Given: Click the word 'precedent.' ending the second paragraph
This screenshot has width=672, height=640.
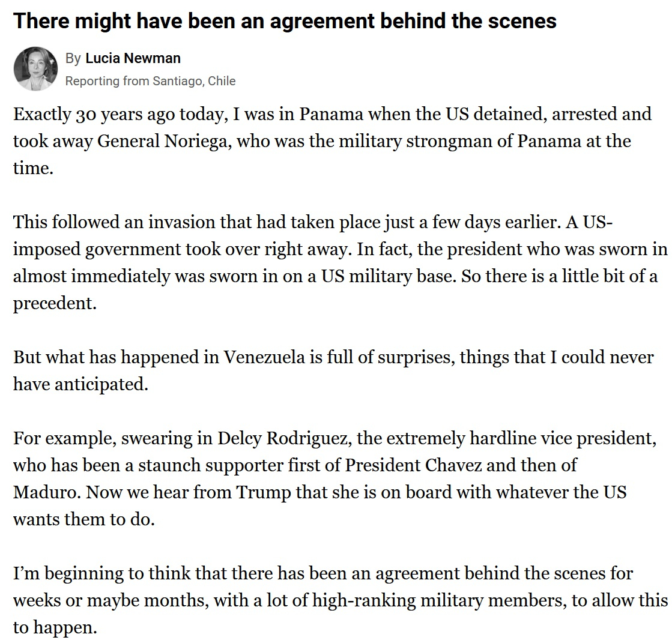Looking at the screenshot, I should 55,303.
